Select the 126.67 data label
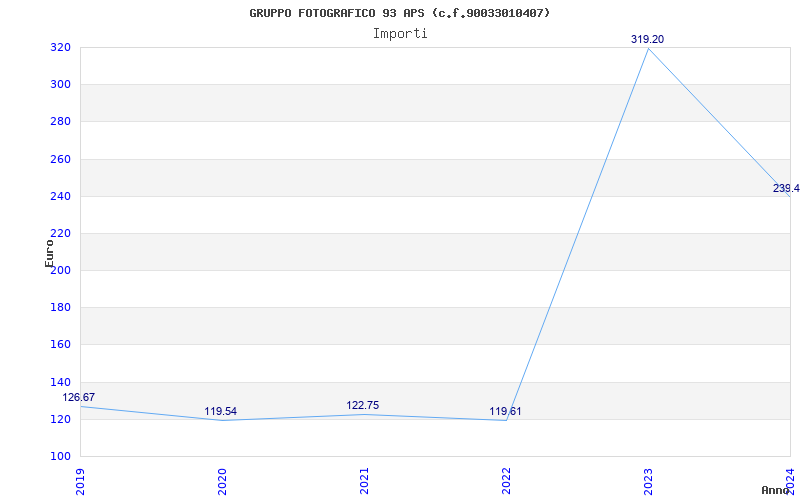Viewport: 800px width, 500px height. (x=79, y=397)
